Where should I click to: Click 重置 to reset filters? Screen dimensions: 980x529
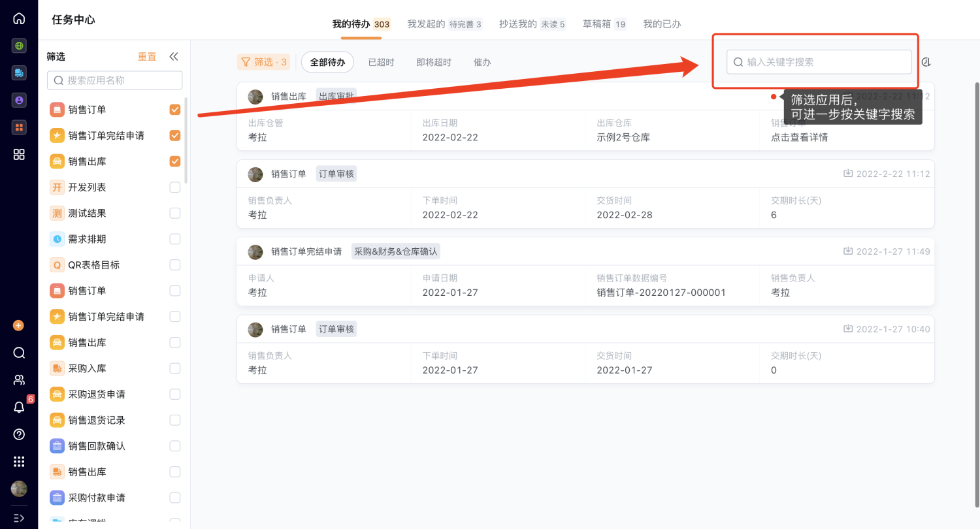(147, 57)
